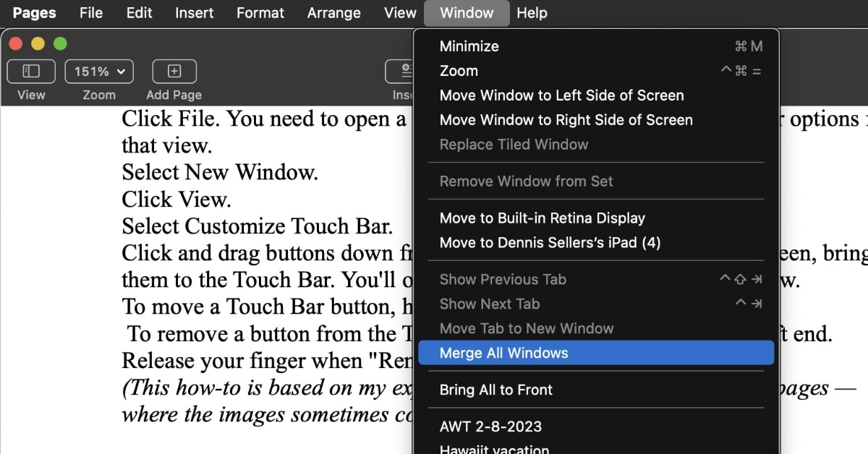
Task: Click the 'Select New Window.' line in document
Action: click(x=219, y=173)
